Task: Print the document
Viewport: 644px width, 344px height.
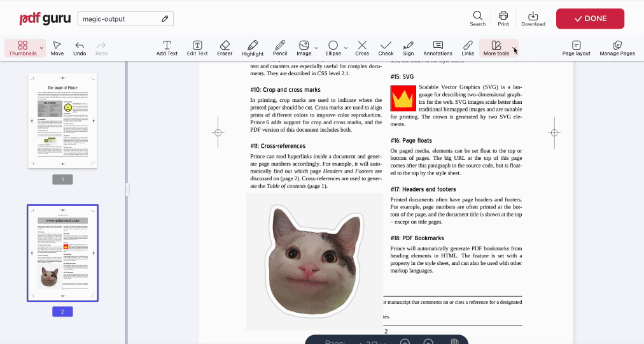Action: pyautogui.click(x=503, y=18)
